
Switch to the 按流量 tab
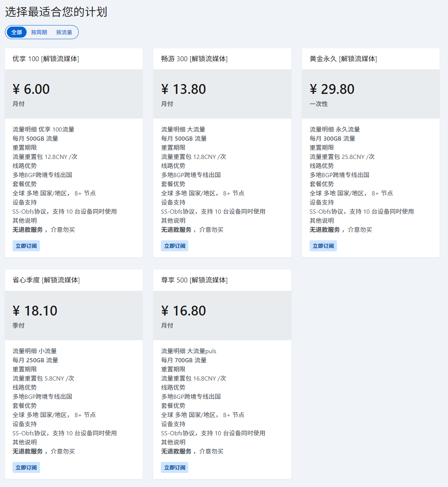click(64, 32)
